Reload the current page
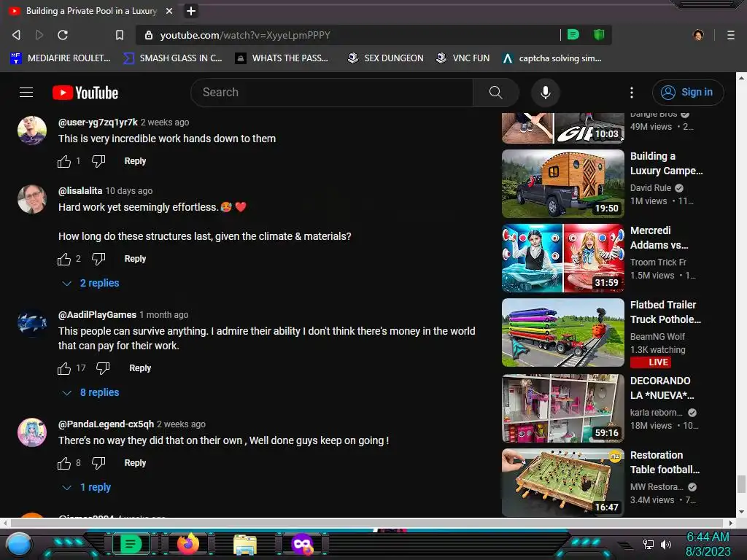Screen dimensions: 747x560 coord(63,35)
